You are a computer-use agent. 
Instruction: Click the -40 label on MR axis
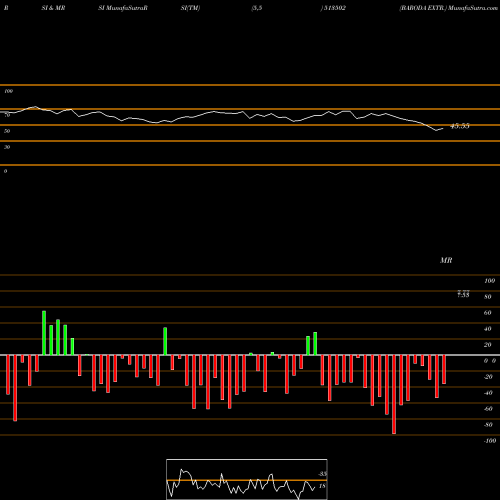(x=488, y=393)
